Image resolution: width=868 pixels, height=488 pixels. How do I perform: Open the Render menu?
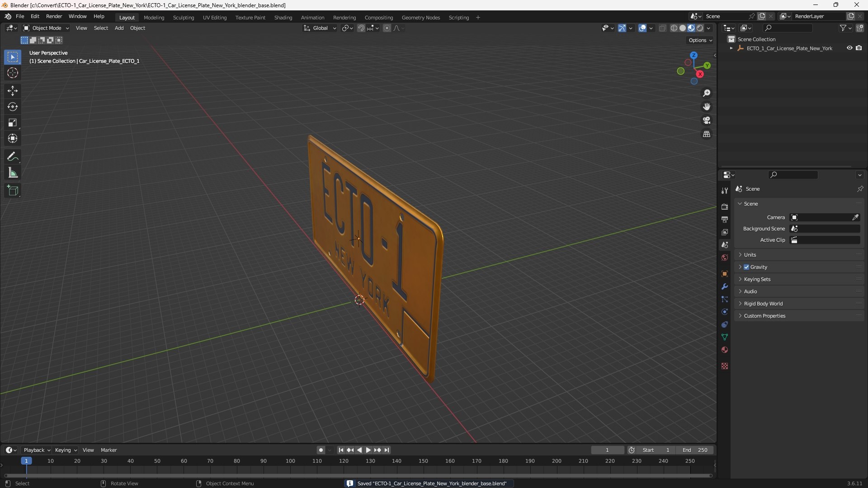54,16
